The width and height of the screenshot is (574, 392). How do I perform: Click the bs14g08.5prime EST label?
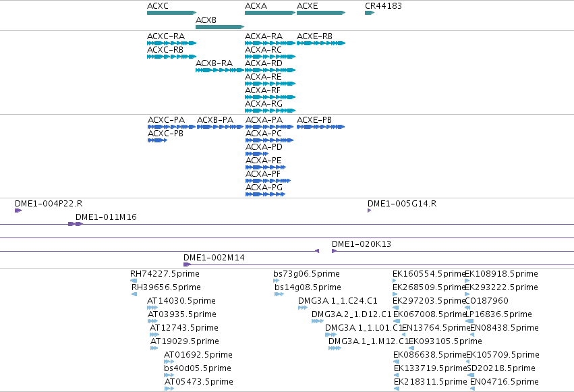pos(308,287)
